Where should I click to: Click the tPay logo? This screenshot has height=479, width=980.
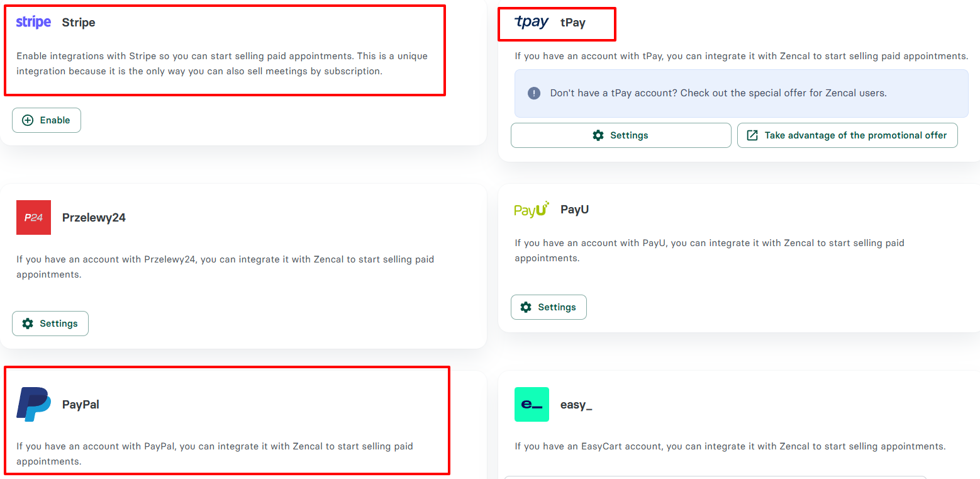[532, 23]
